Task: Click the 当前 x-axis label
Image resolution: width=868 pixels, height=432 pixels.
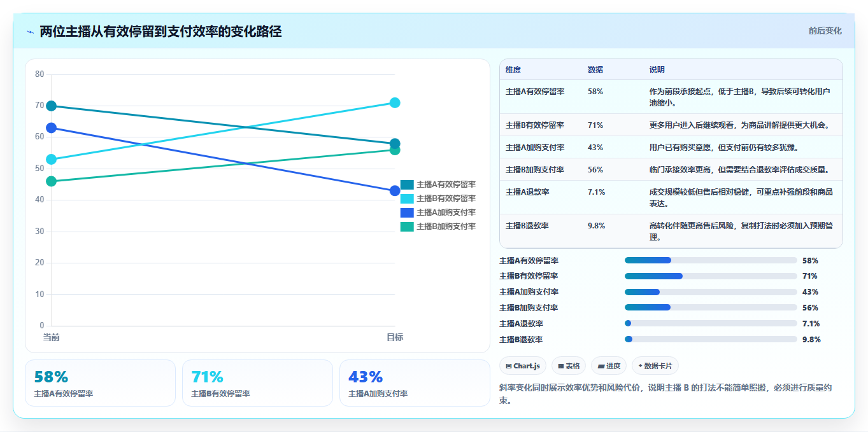Action: (52, 337)
